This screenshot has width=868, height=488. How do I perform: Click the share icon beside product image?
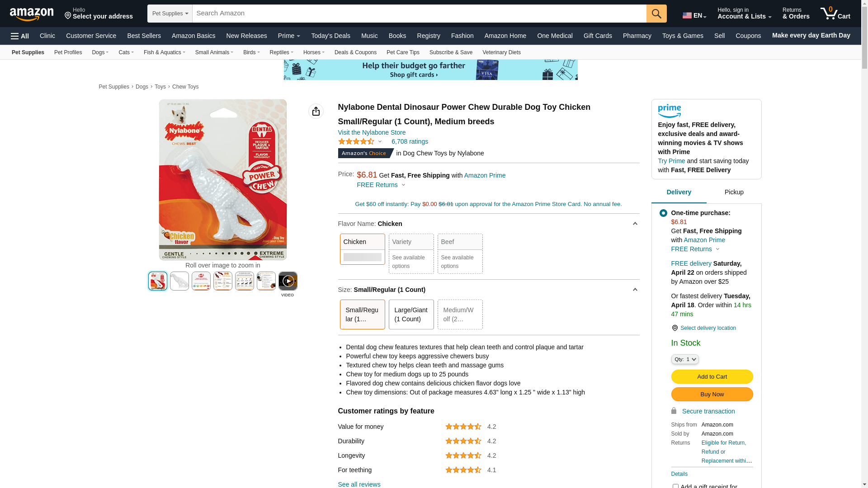(316, 111)
